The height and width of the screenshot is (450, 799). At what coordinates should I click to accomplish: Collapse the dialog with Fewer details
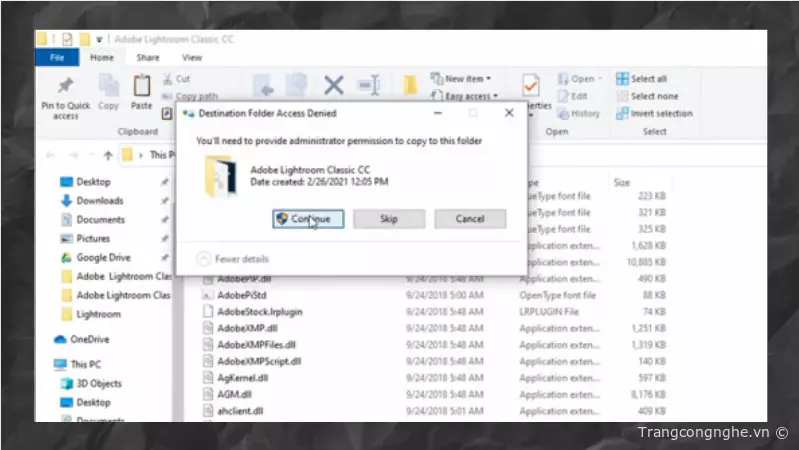click(233, 259)
